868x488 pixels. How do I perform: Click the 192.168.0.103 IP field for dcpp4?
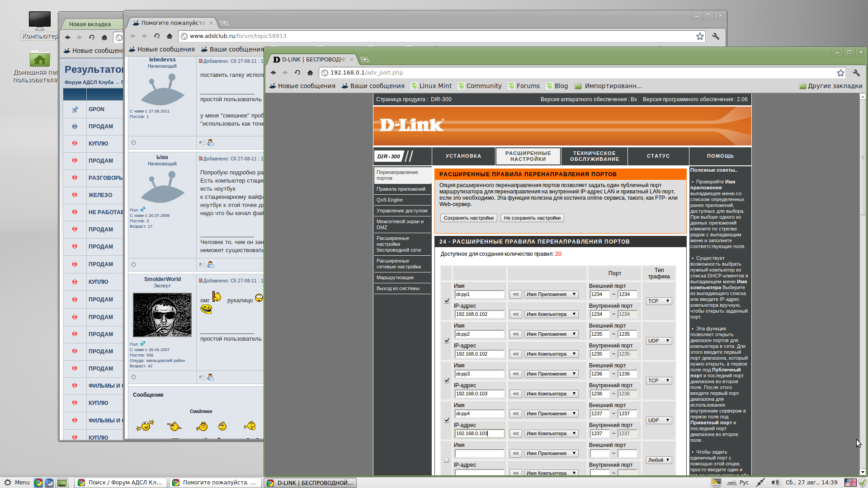[x=479, y=434]
